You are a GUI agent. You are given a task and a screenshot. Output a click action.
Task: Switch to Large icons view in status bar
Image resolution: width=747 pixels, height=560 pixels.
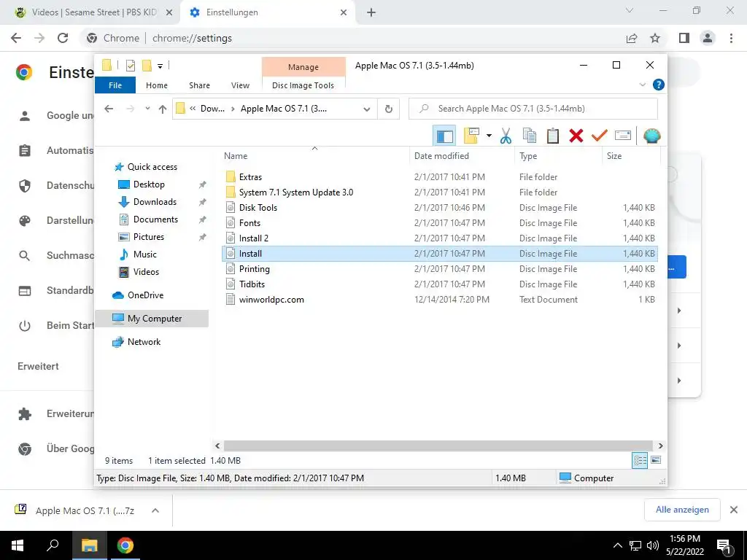point(656,460)
